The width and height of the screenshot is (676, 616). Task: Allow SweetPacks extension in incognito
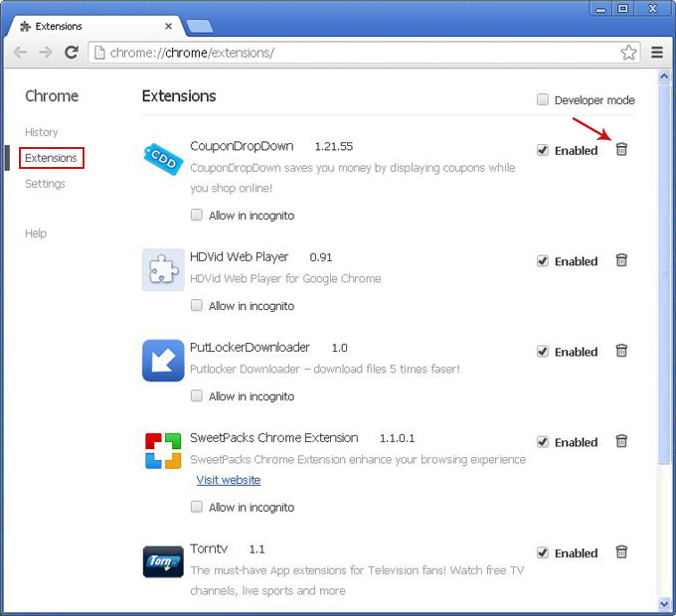pos(197,506)
